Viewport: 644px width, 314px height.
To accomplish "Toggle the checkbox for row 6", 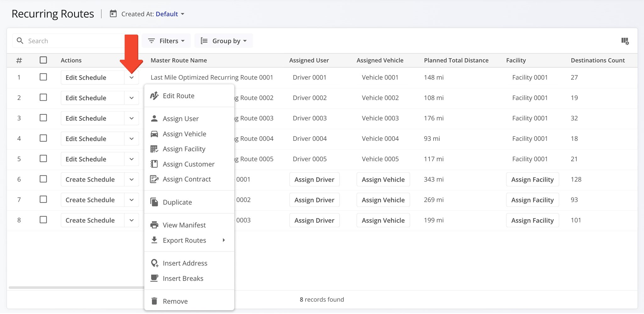I will pyautogui.click(x=43, y=179).
